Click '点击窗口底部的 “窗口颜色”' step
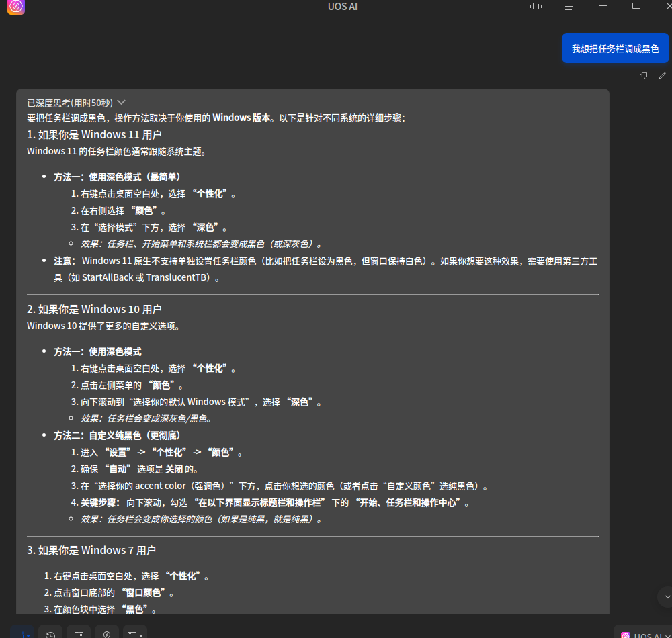 [x=110, y=592]
